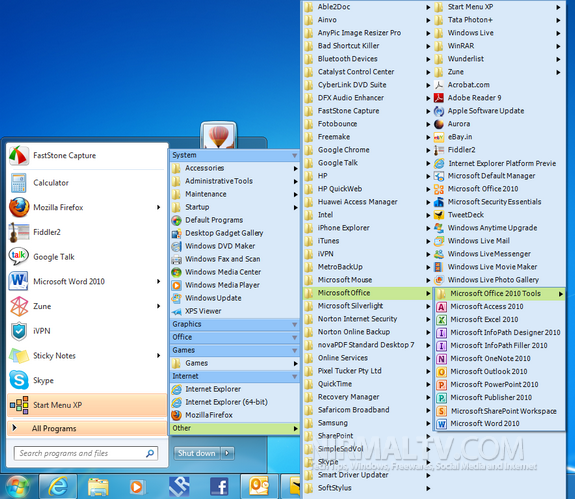Click the user account balloon picture

pos(219,135)
